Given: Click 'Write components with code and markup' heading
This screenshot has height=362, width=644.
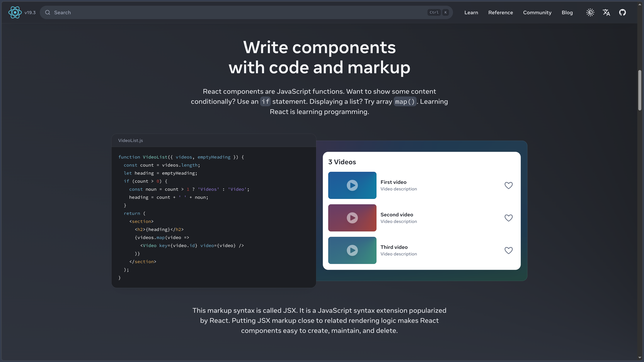Looking at the screenshot, I should (319, 57).
